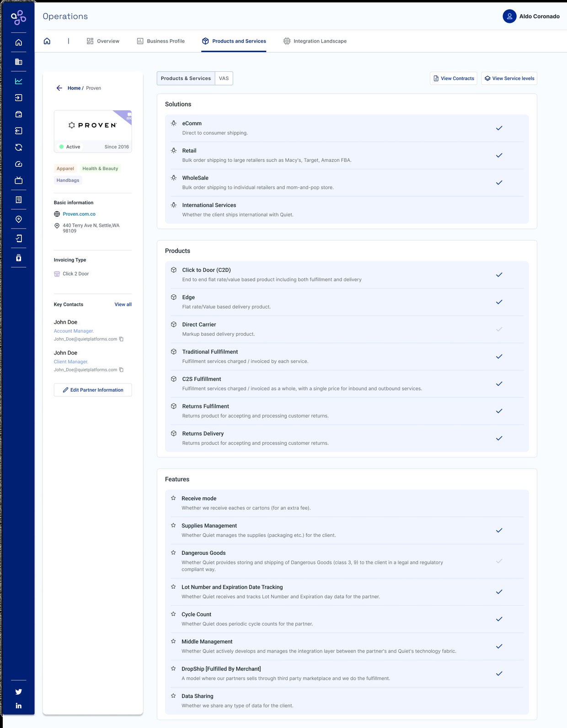Click the C2S Fulfillment row title
567x728 pixels.
tap(202, 379)
